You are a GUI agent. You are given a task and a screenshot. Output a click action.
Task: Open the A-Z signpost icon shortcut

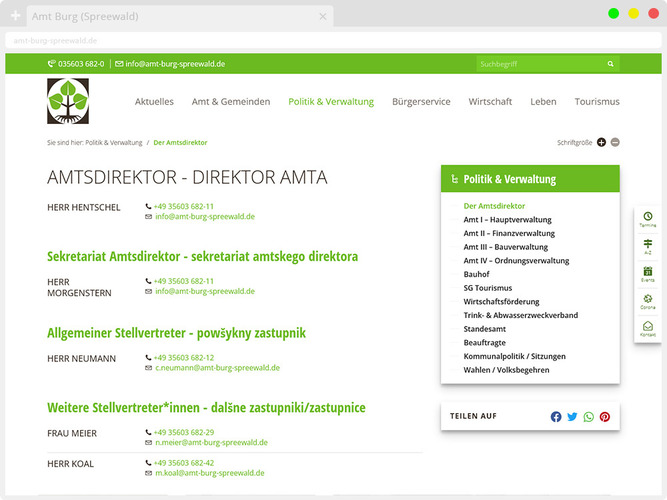(x=647, y=245)
